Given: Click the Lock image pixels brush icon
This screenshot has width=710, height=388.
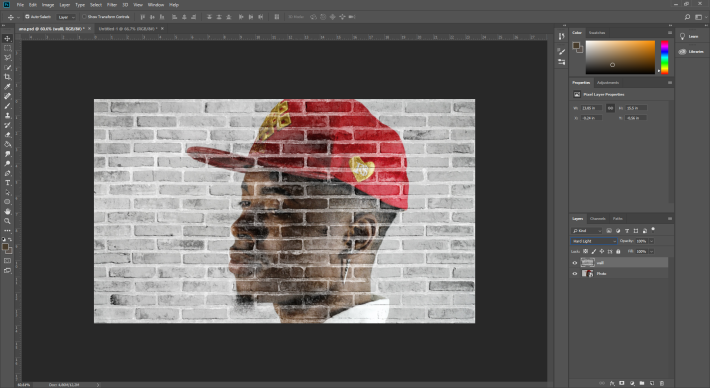Looking at the screenshot, I should coord(594,251).
